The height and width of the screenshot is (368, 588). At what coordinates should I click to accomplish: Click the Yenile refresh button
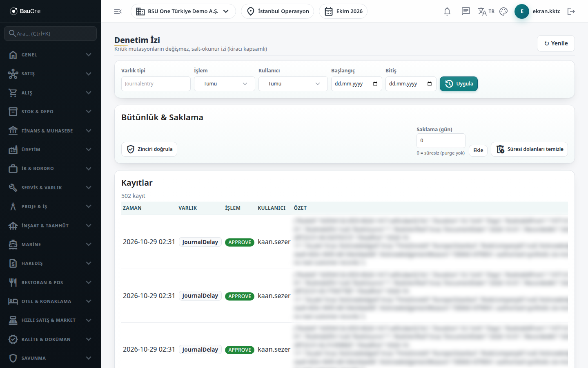coord(556,43)
